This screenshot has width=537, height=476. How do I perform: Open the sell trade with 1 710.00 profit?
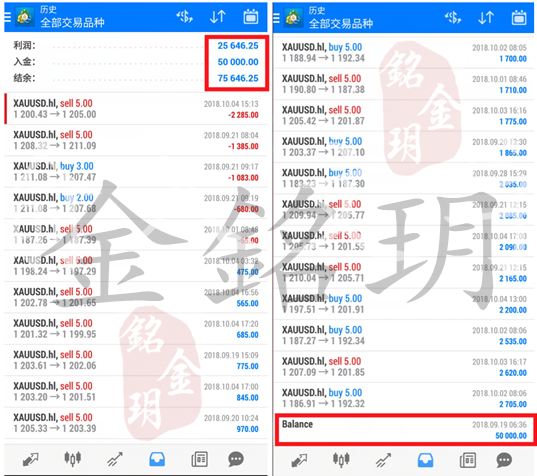[x=404, y=84]
